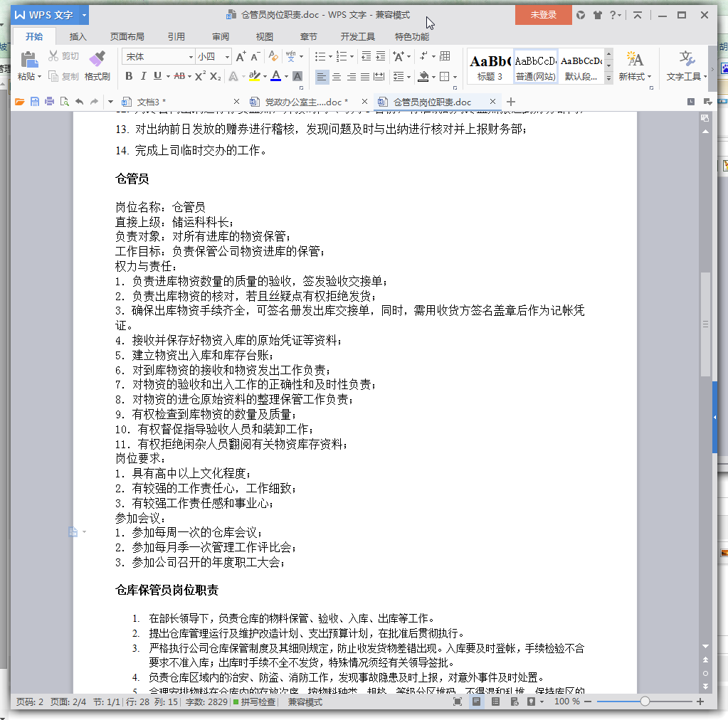Screen dimensions: 728x720
Task: Apply the 默认段... style
Action: pyautogui.click(x=581, y=66)
